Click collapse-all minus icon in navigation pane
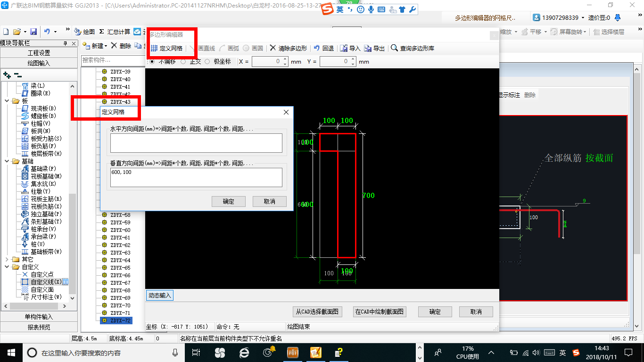This screenshot has width=644, height=362. [17, 74]
